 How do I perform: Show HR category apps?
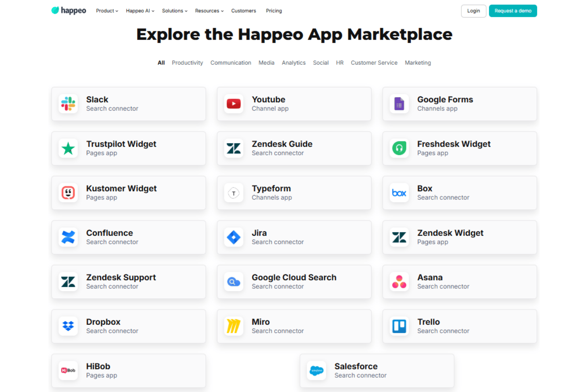click(340, 63)
